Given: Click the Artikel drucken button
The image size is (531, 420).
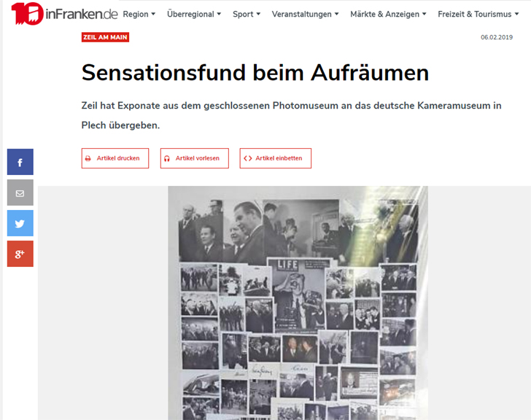Looking at the screenshot, I should [115, 158].
